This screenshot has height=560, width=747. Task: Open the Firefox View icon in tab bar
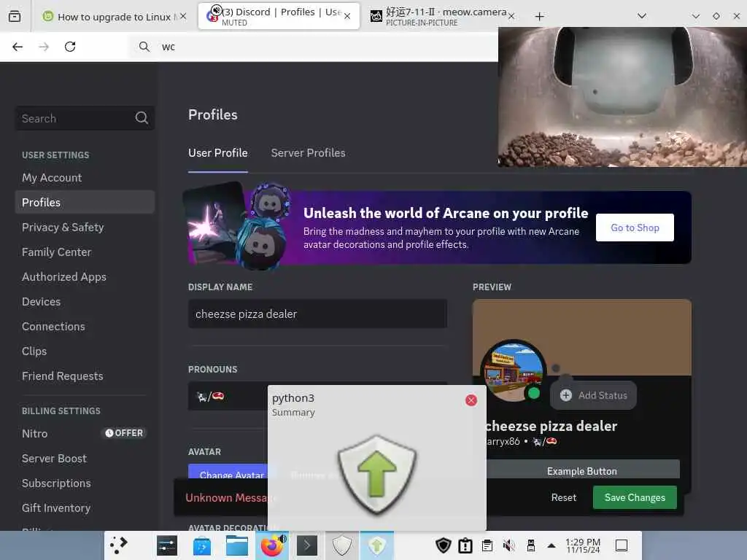(15, 16)
